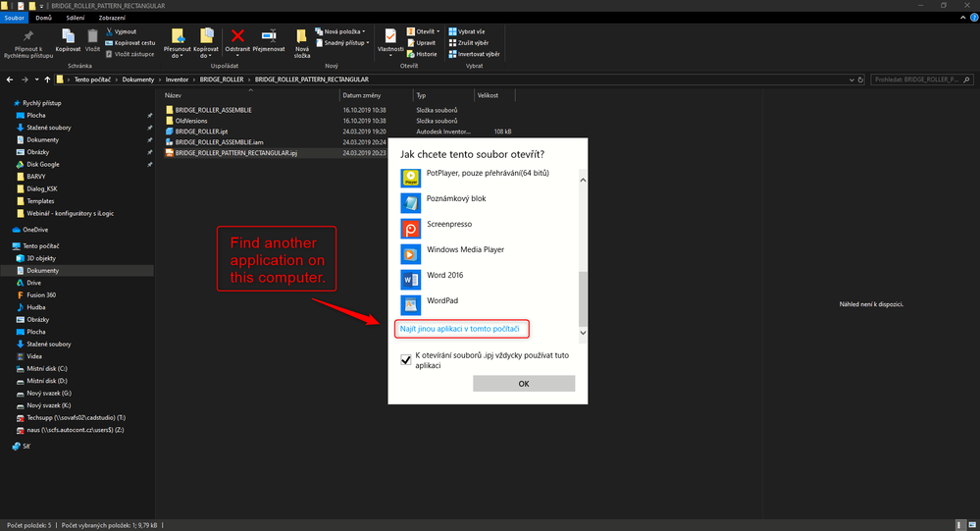Click Vložit zástupce in the ribbon
Image resolution: width=980 pixels, height=531 pixels.
pos(129,54)
